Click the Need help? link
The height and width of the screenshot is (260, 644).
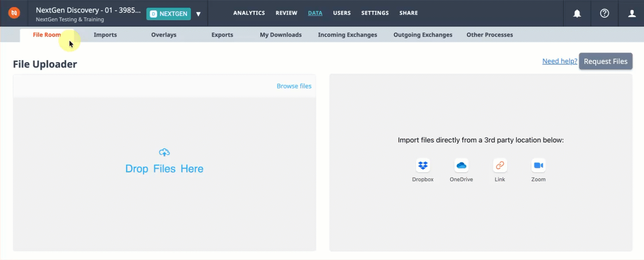560,61
